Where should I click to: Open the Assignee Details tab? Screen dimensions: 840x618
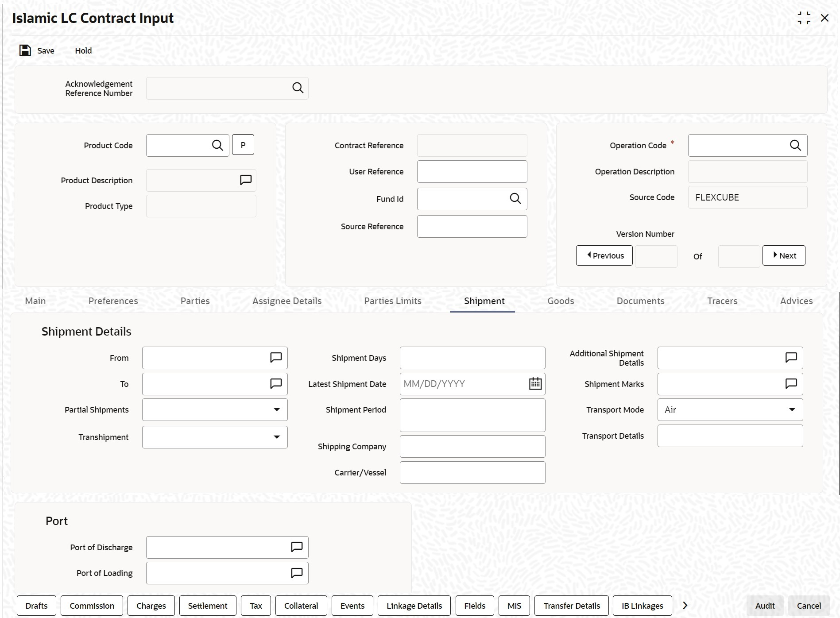(x=287, y=301)
